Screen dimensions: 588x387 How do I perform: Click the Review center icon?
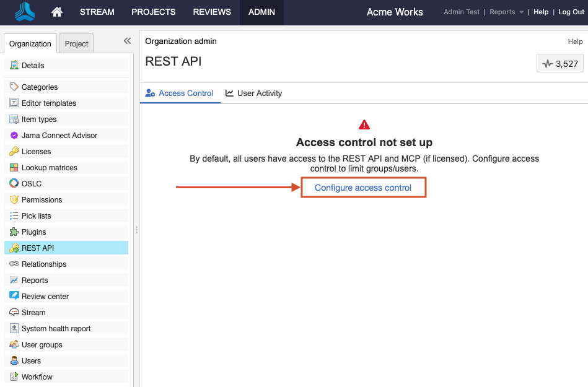click(x=14, y=296)
